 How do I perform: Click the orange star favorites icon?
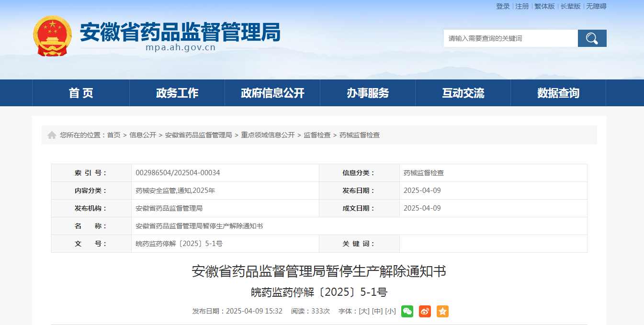click(x=442, y=311)
